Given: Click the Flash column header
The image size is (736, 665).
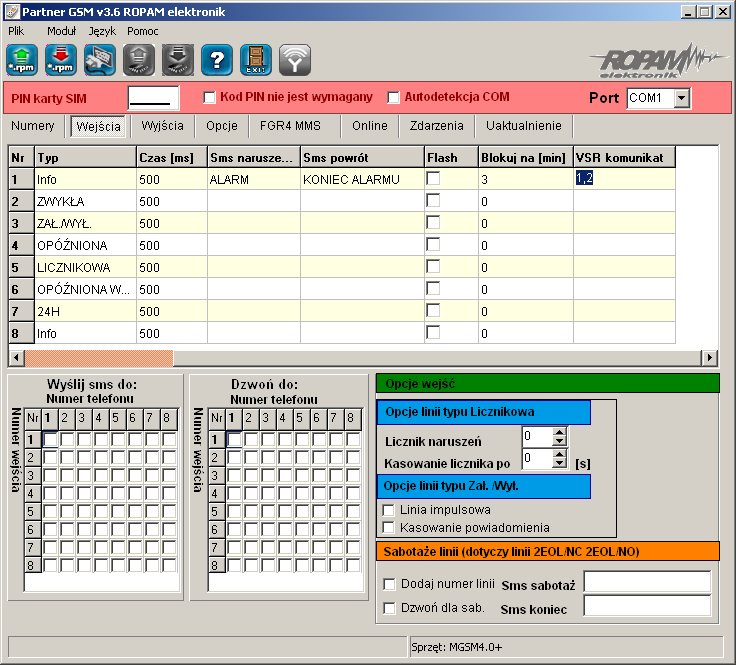Looking at the screenshot, I should tap(452, 158).
